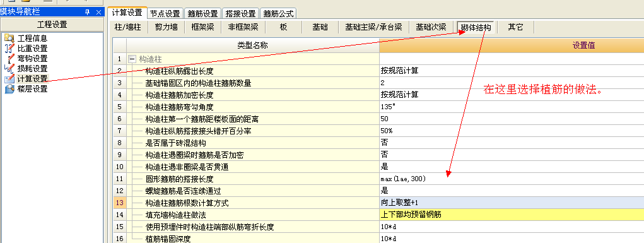Change 构造柱遇非圈梁是否贯通 value 是
The width and height of the screenshot is (644, 243).
coord(512,167)
